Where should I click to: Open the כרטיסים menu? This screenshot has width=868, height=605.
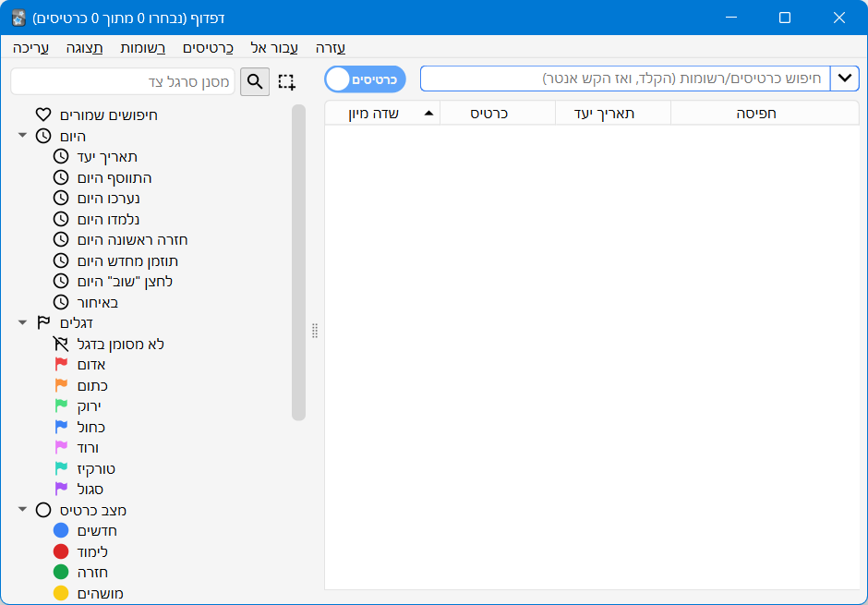tap(208, 48)
